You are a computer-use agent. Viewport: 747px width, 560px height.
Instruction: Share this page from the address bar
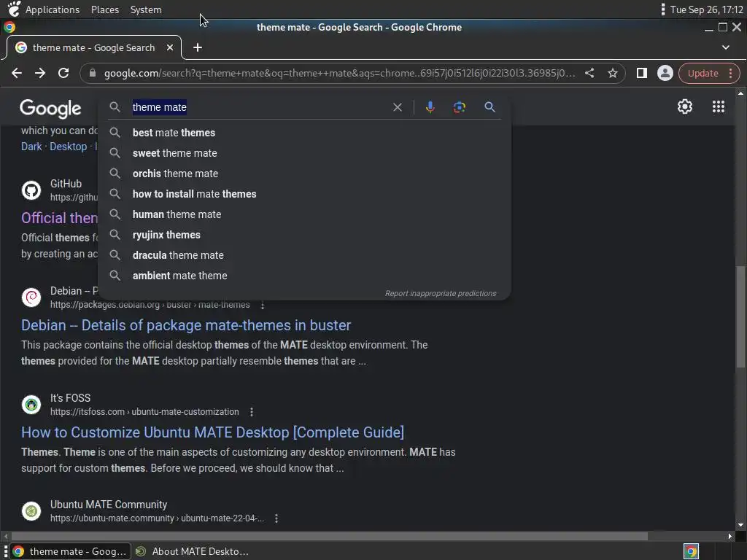[589, 73]
